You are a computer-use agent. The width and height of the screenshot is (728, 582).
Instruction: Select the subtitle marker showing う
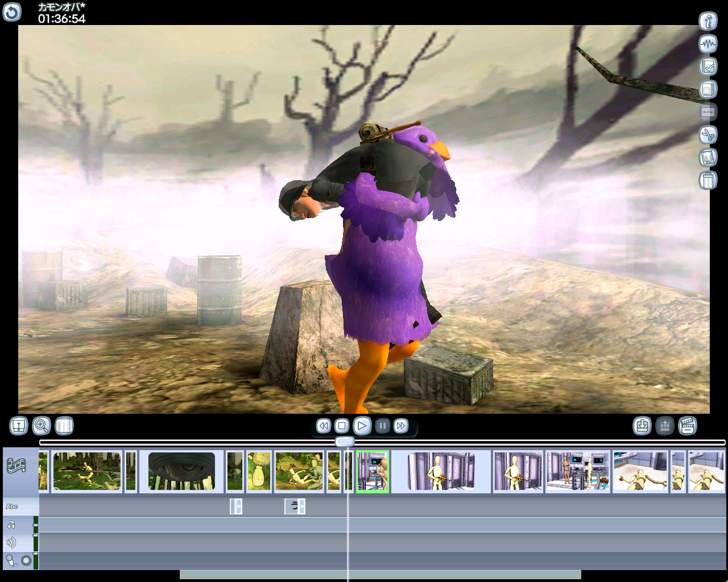pyautogui.click(x=295, y=506)
